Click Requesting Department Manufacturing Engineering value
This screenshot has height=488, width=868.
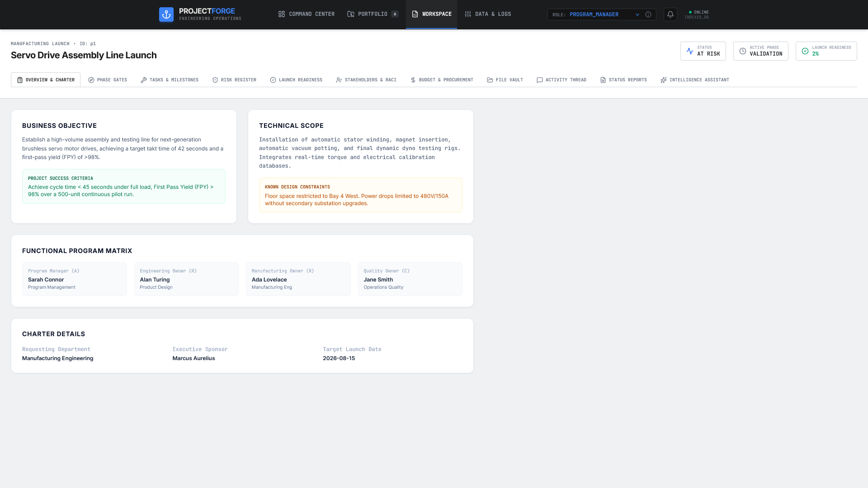click(58, 358)
